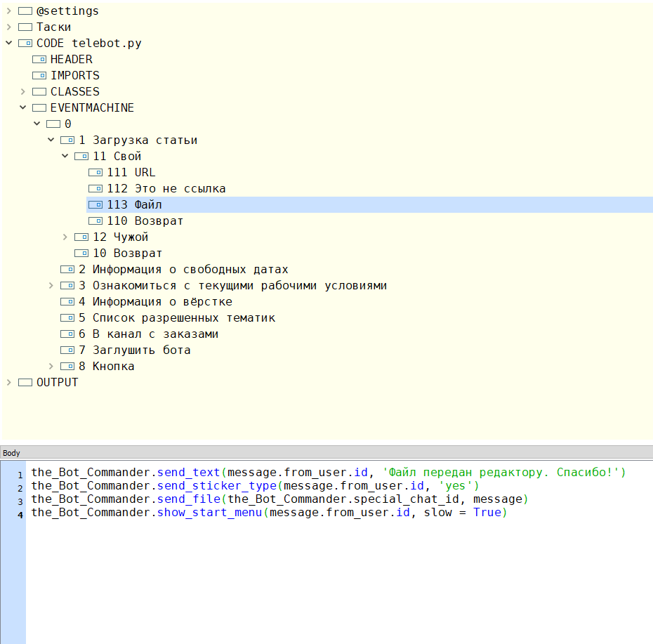Select 5 Список разрешенных тематик headline
The width and height of the screenshot is (653, 644).
click(177, 318)
